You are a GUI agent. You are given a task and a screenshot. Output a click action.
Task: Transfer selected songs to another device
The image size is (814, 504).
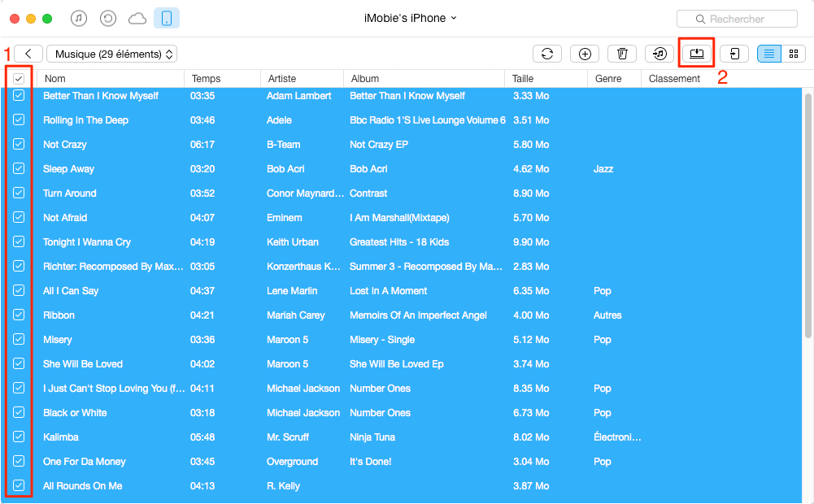pyautogui.click(x=734, y=54)
